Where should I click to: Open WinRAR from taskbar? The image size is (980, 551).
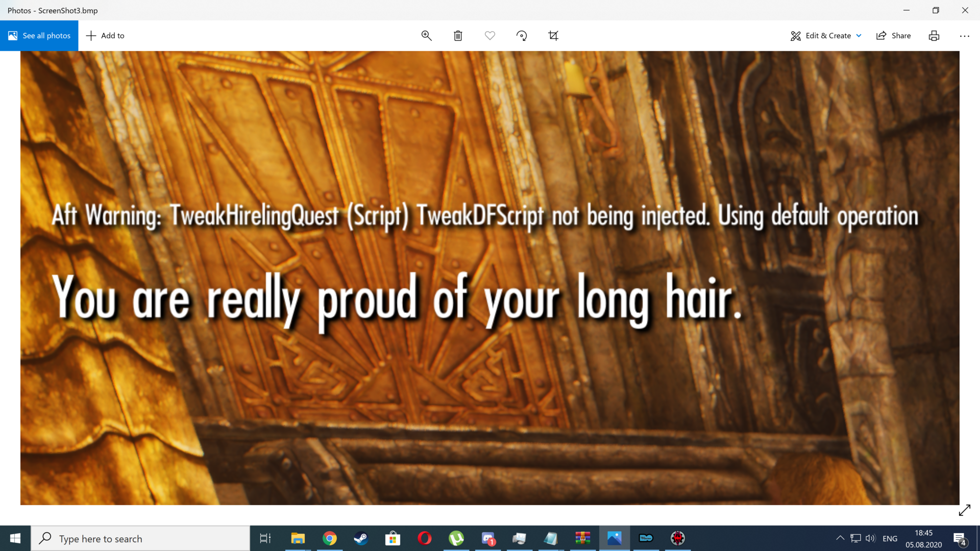(x=583, y=538)
